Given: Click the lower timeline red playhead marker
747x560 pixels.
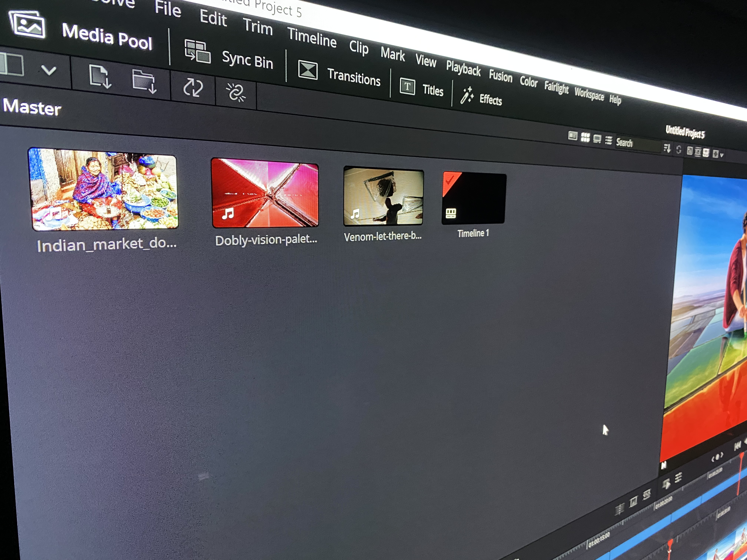Looking at the screenshot, I should coord(670,542).
